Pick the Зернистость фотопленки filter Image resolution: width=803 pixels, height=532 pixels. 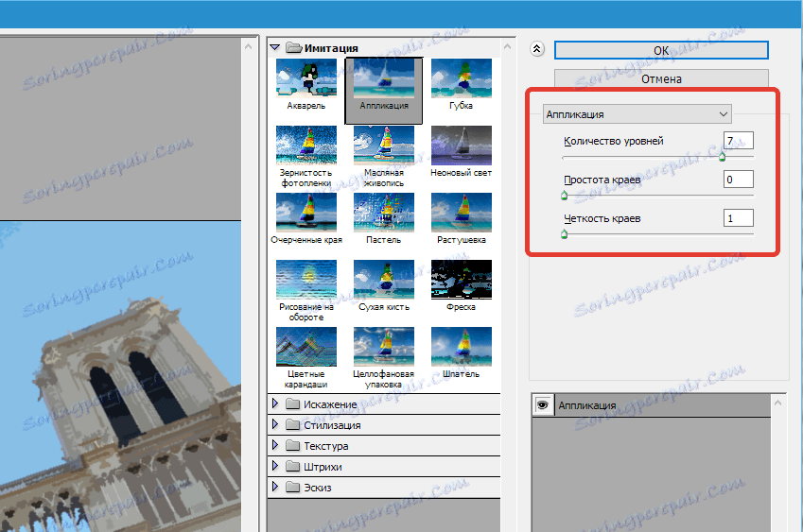[x=306, y=146]
